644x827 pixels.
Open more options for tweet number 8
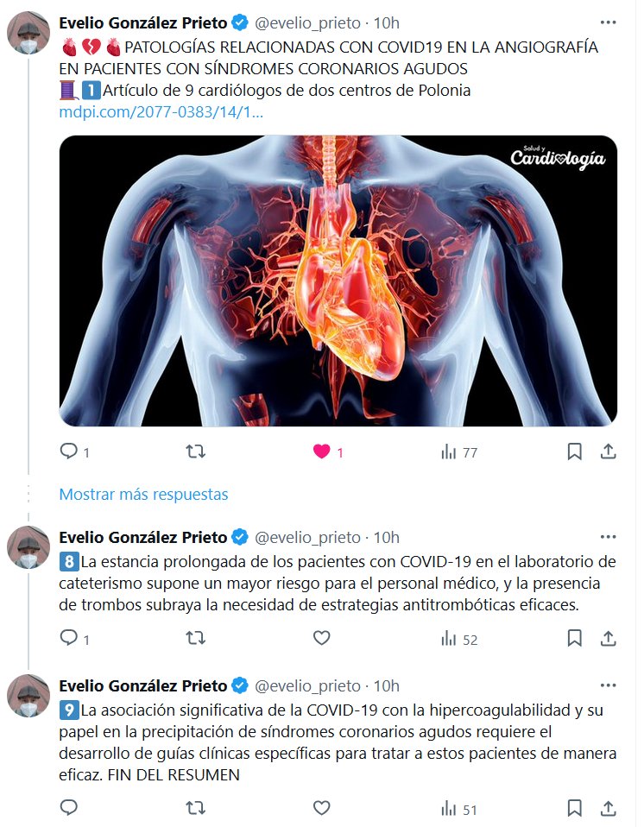point(608,537)
